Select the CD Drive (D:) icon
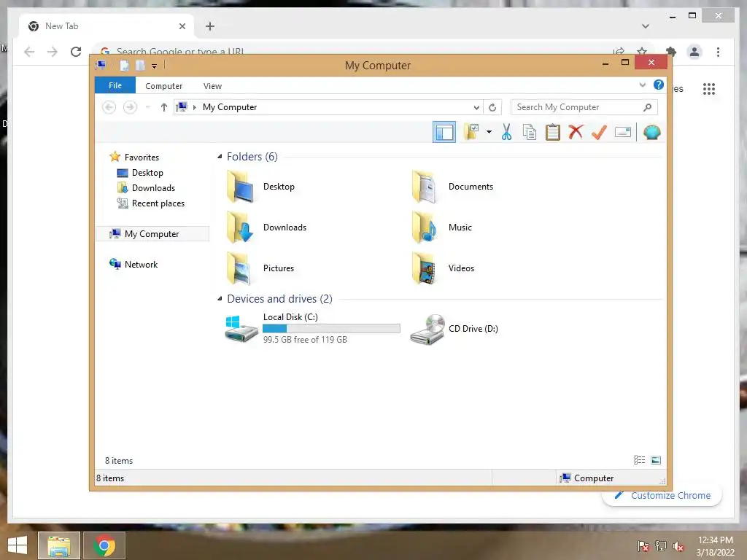 [x=427, y=329]
